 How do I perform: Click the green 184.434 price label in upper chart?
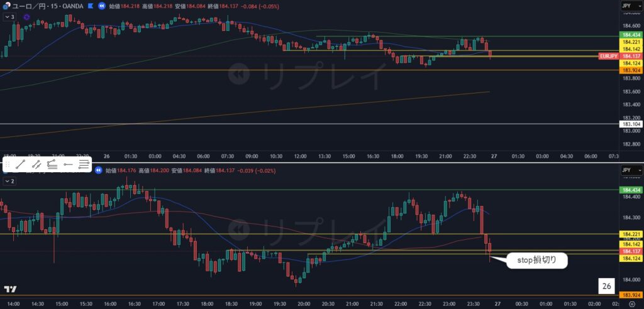[x=631, y=35]
